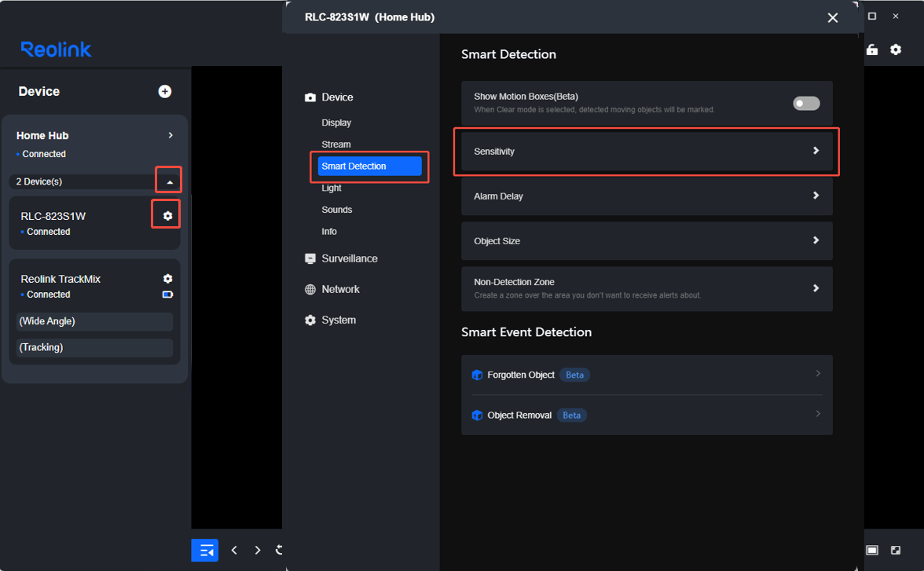Click Beta badge next to Forgotten Object
924x571 pixels.
[x=574, y=375]
